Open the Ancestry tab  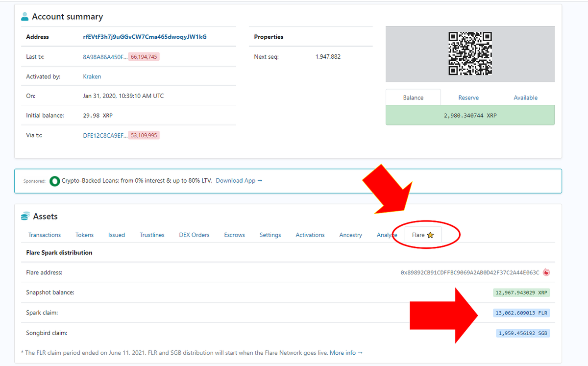[350, 235]
